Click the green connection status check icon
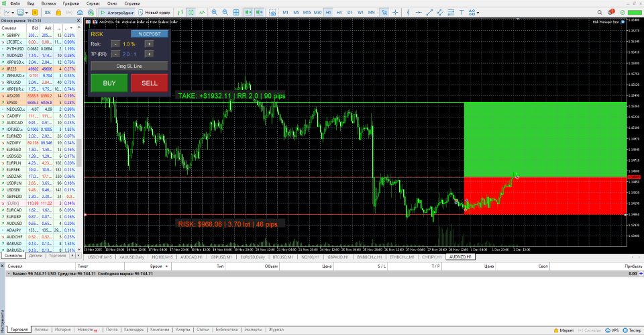The width and height of the screenshot is (644, 335). click(623, 12)
